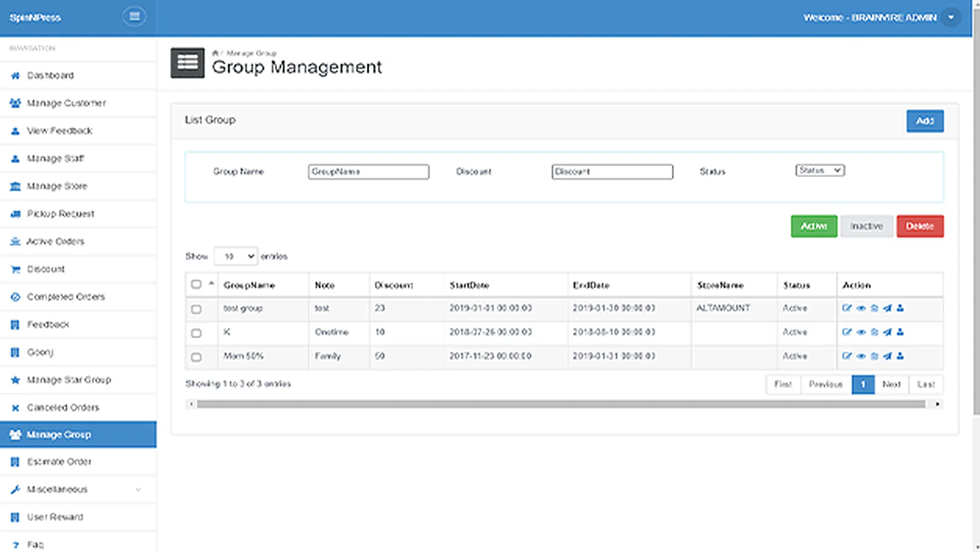Open Manage Customer in the sidebar

point(78,103)
